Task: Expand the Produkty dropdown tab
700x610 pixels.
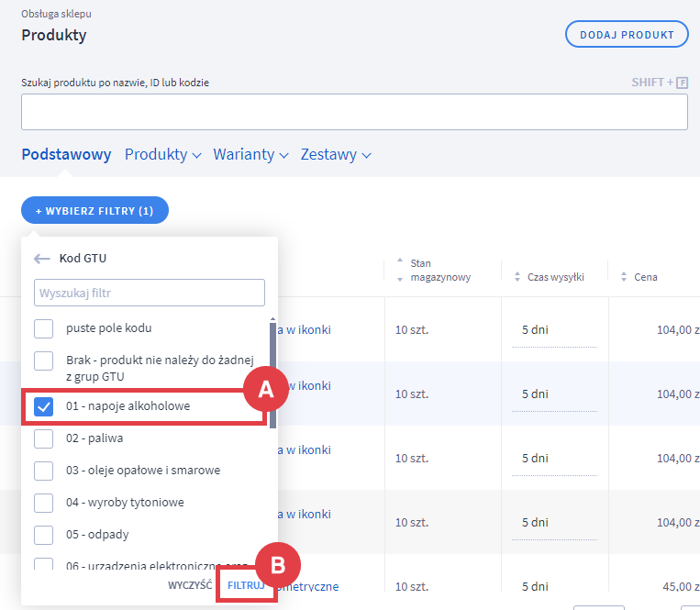Action: (162, 155)
